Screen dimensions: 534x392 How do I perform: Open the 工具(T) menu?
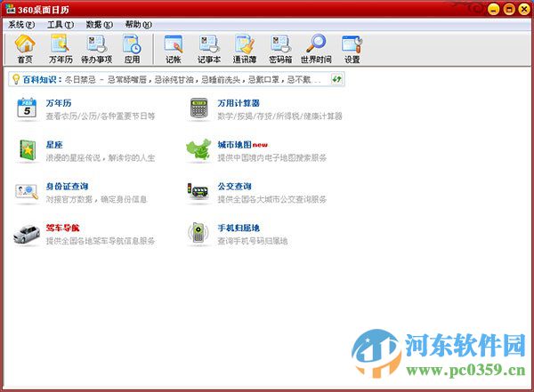click(61, 25)
